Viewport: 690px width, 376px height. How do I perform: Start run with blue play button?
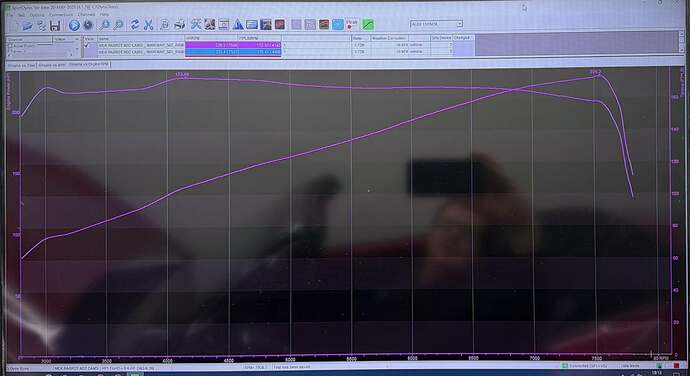pos(74,25)
